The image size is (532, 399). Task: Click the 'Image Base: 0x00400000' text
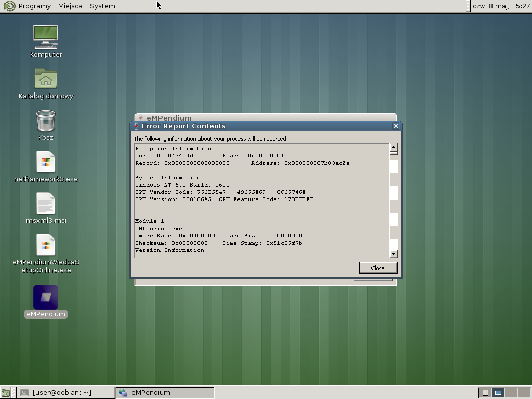tap(175, 236)
